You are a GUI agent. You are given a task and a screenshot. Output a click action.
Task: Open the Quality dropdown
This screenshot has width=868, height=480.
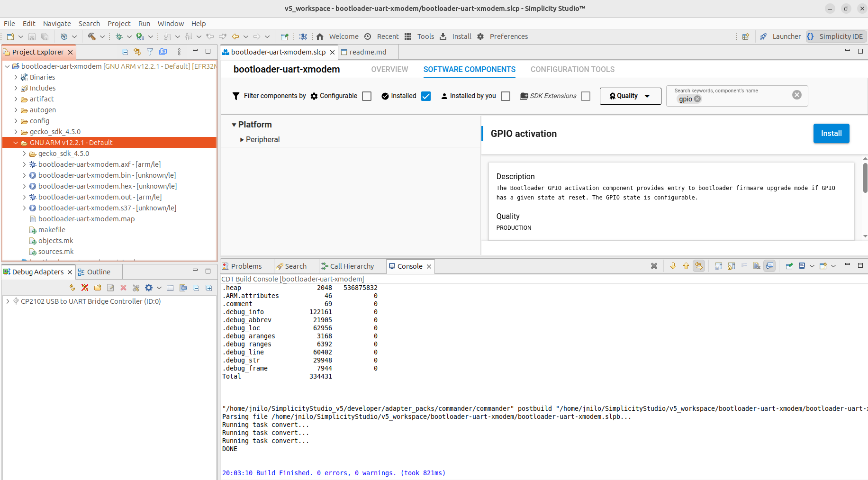(630, 96)
